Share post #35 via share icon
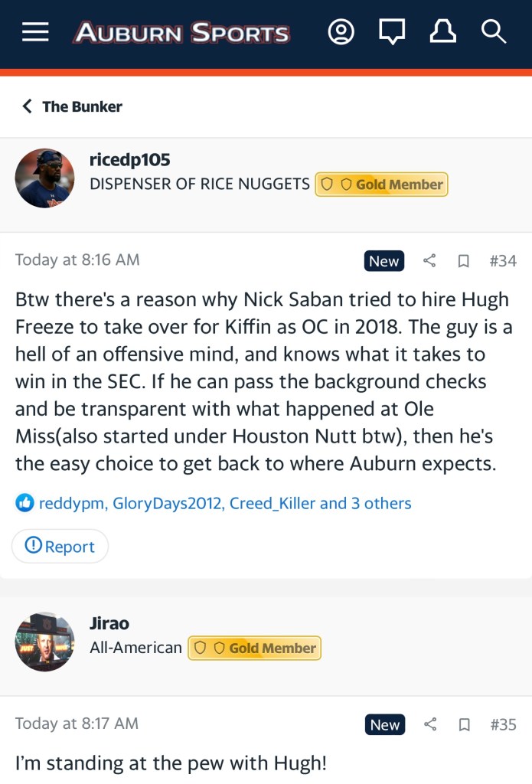 pos(430,724)
